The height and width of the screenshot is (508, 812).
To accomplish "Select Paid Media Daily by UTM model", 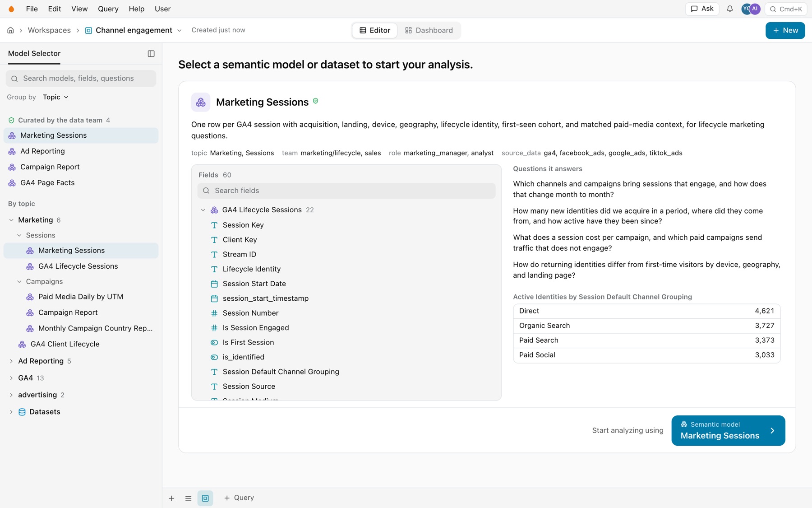I will tap(81, 297).
